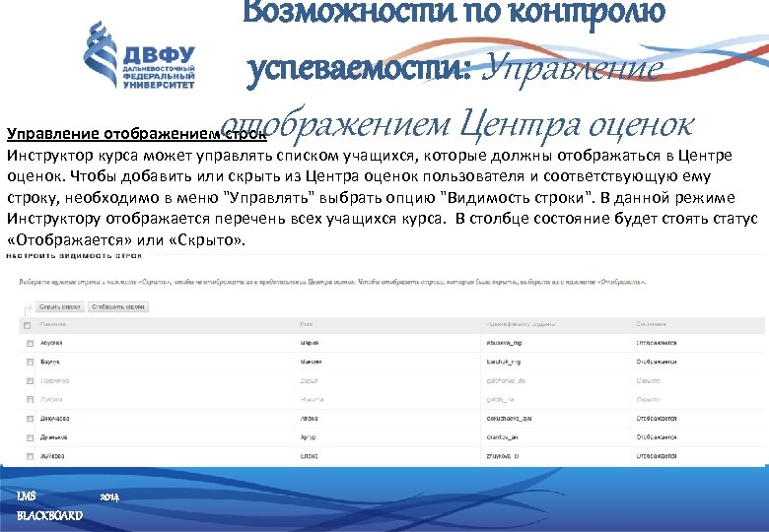Click the first name 'Максим'
Screen dimensions: 769x532
(x=311, y=362)
